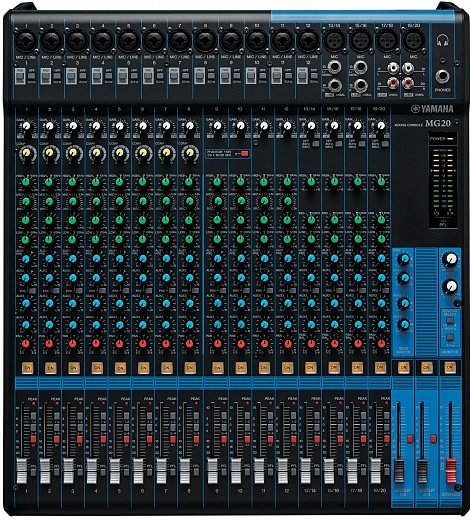Click the headphone icon above the PHONES jack

click(442, 41)
